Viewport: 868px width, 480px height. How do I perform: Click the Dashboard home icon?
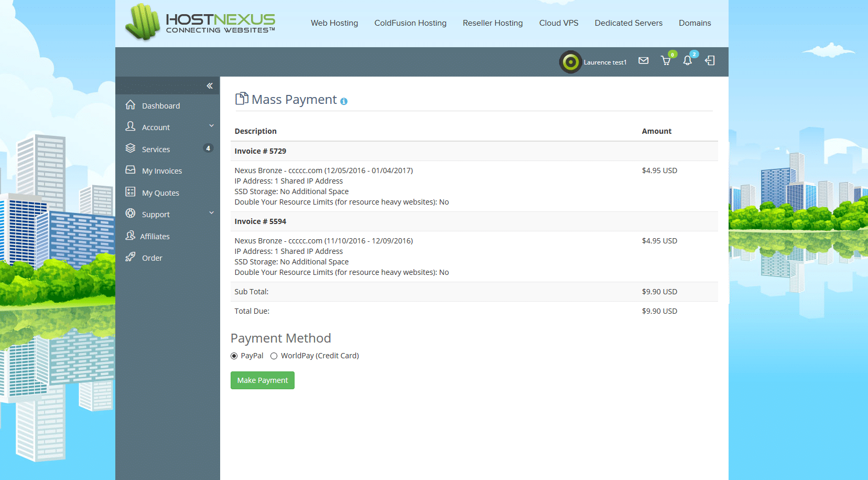(131, 105)
